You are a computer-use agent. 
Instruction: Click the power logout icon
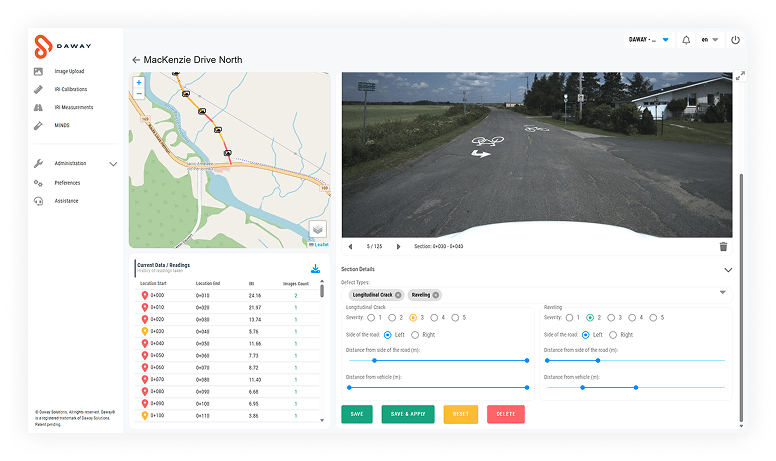[735, 40]
